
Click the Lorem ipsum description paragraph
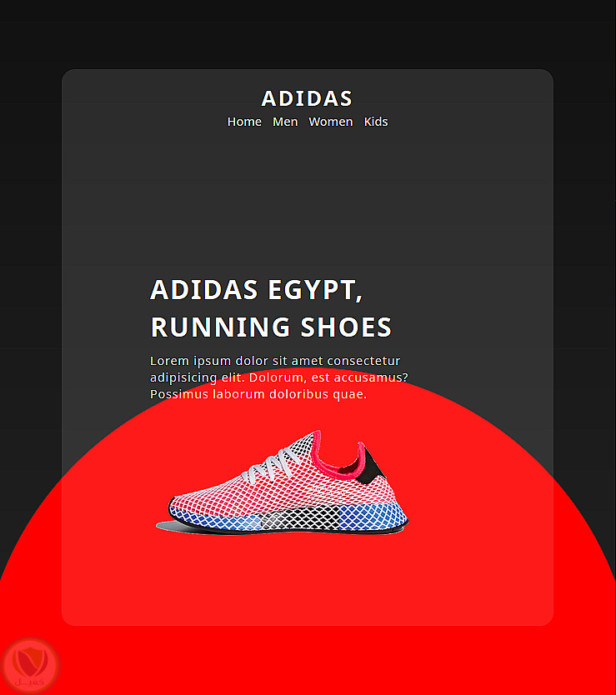279,377
